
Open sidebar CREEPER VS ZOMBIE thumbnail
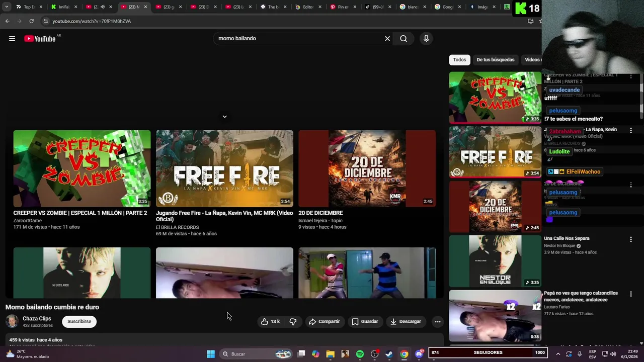(x=495, y=98)
